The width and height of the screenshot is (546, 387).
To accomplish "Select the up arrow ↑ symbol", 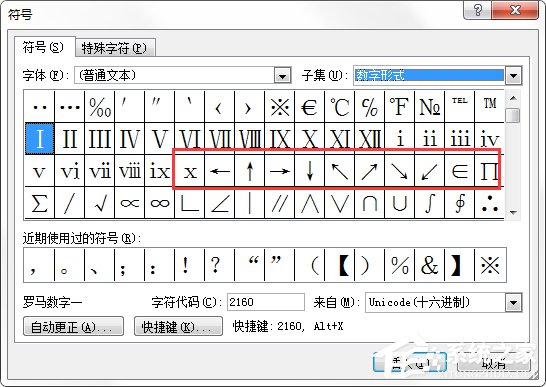I will point(250,171).
